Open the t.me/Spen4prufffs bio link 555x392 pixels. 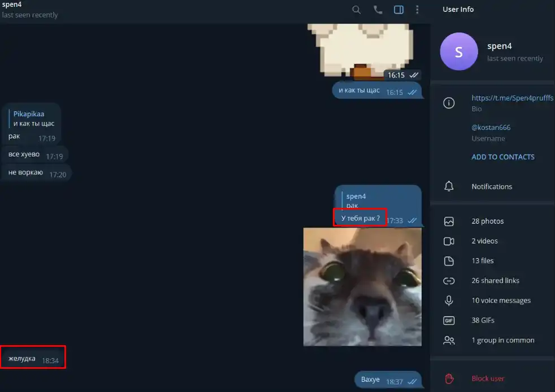[x=512, y=98]
